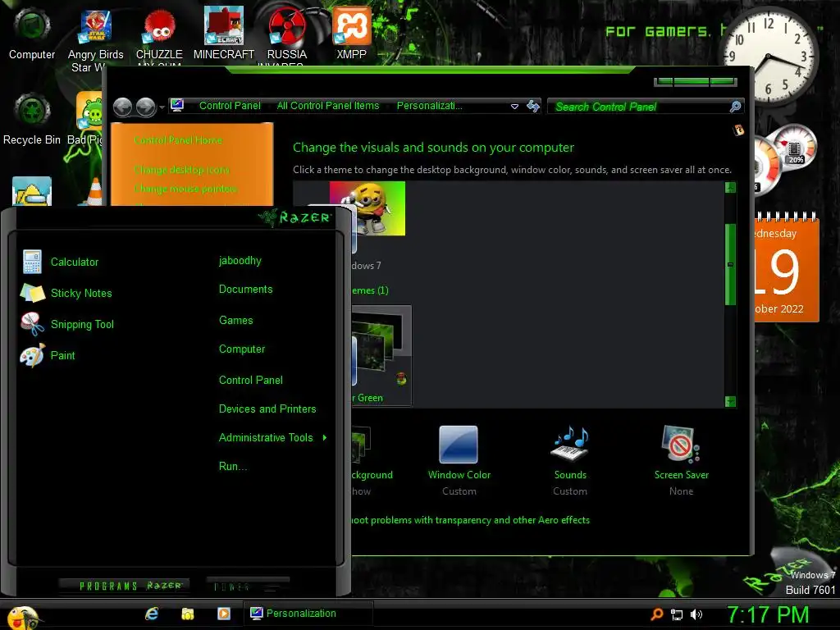
Task: Select the Green theme thumbnail
Action: coord(381,355)
